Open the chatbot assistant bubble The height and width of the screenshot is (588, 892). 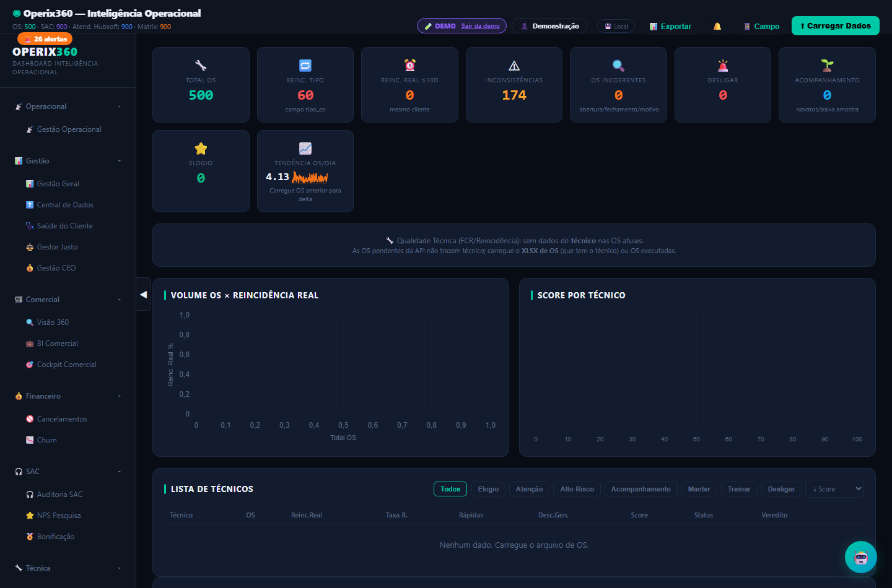coord(861,557)
